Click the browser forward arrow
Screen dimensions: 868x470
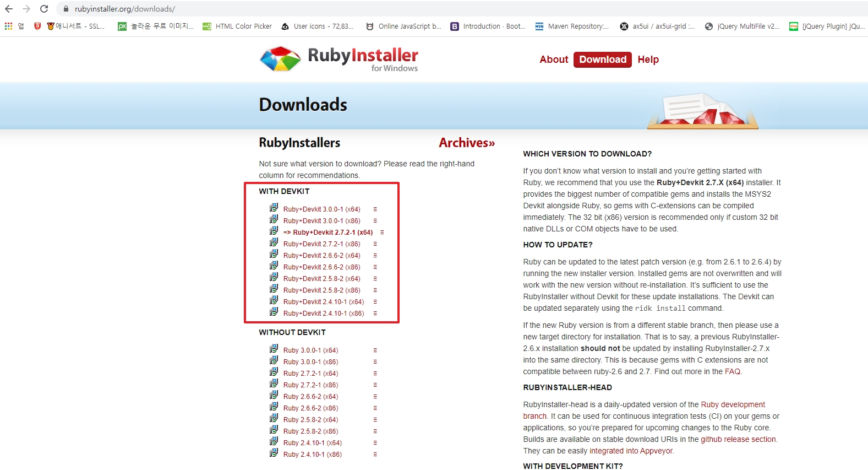coord(26,9)
